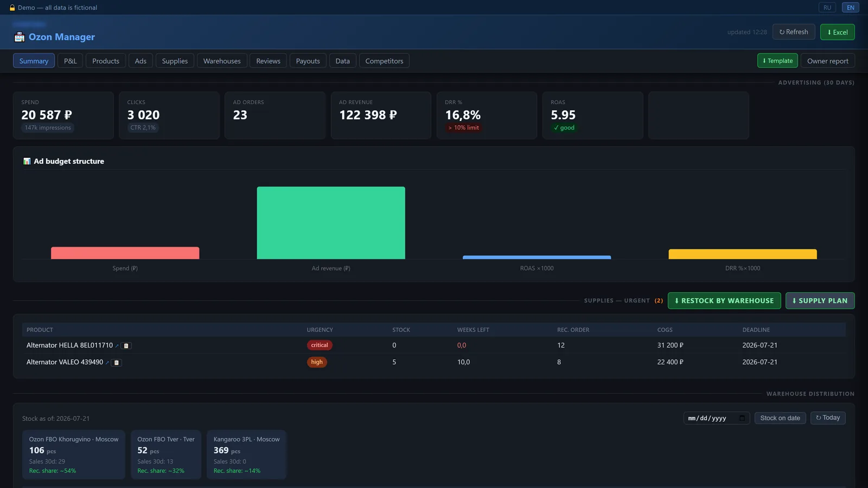Viewport: 868px width, 488px height.
Task: Go to the Payouts tab
Action: 308,61
